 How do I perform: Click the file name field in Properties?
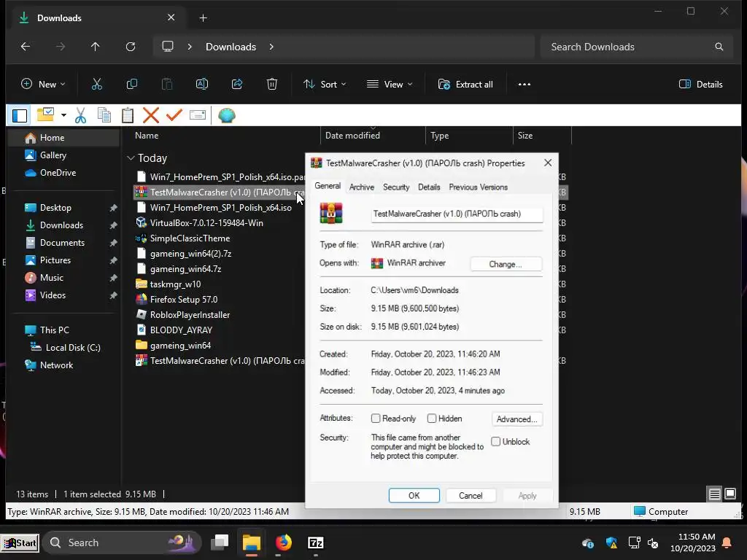click(457, 214)
